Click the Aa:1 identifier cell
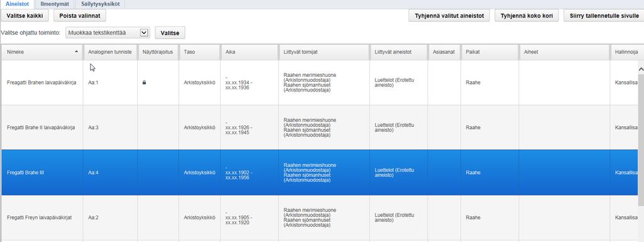Screen dimensions: 644x242 tap(110, 83)
